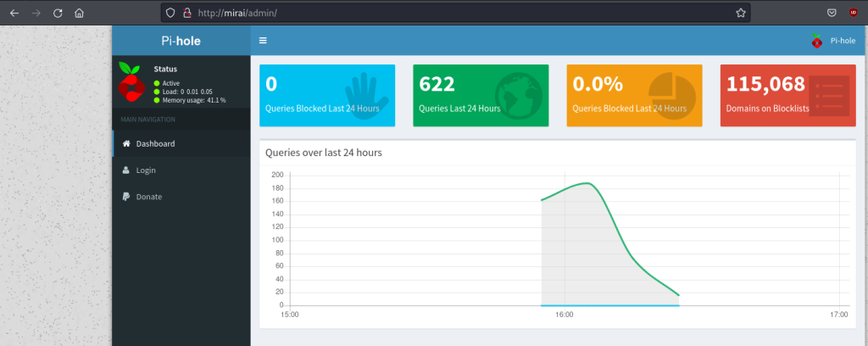Viewport: 868px width, 346px height.
Task: Click the Pi-hole user label top right
Action: (x=843, y=41)
